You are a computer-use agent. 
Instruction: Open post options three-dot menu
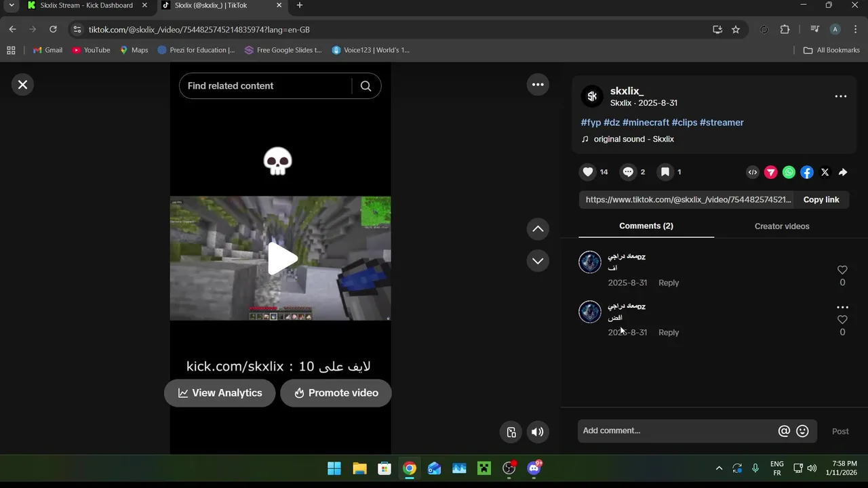[841, 96]
